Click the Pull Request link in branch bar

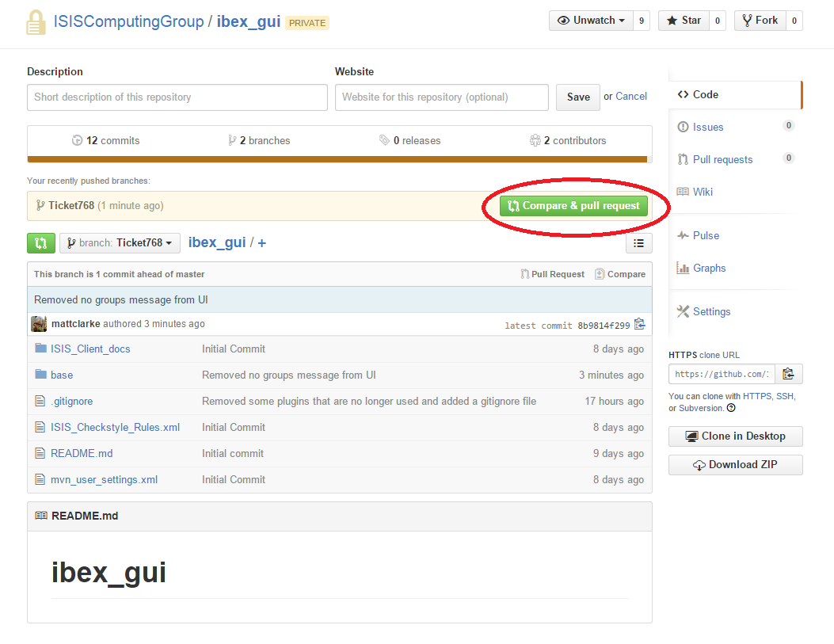(552, 274)
